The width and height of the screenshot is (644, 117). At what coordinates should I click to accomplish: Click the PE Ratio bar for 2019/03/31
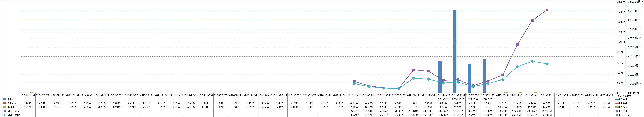484,76
